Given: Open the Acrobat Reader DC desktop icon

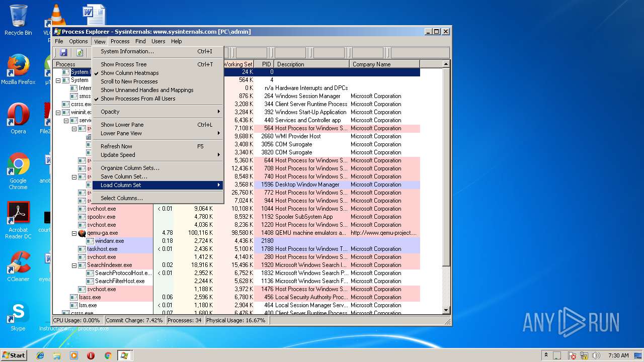Looking at the screenshot, I should [x=18, y=220].
